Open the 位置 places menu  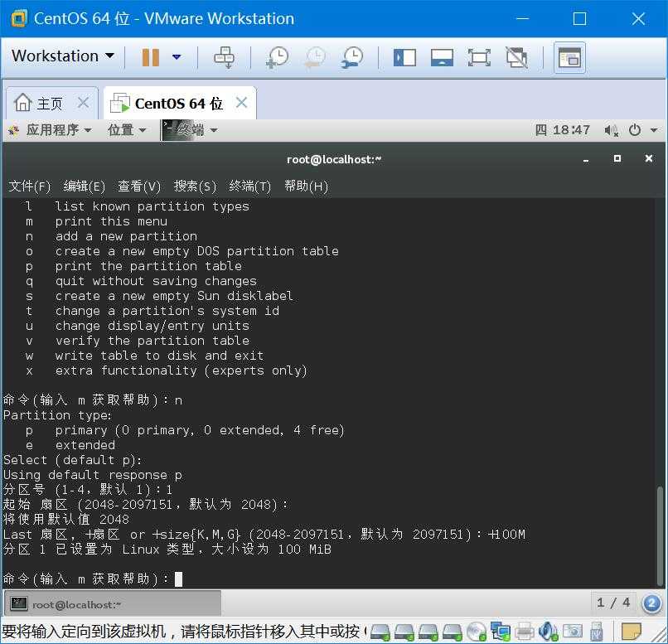pos(127,130)
